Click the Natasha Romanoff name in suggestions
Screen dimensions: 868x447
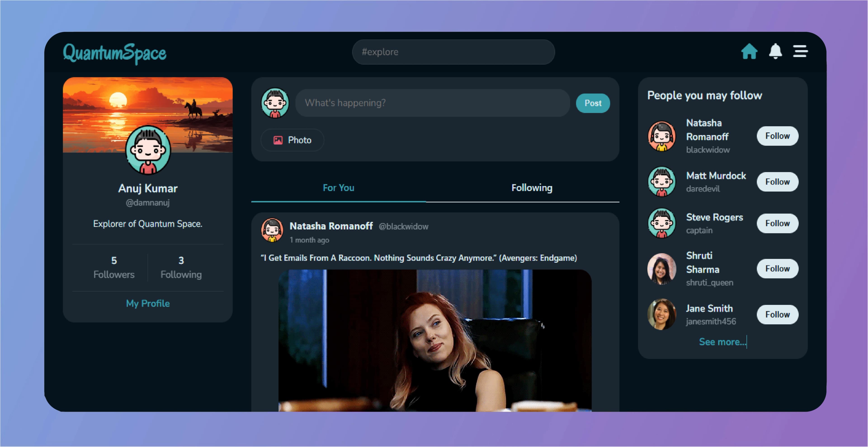click(707, 130)
